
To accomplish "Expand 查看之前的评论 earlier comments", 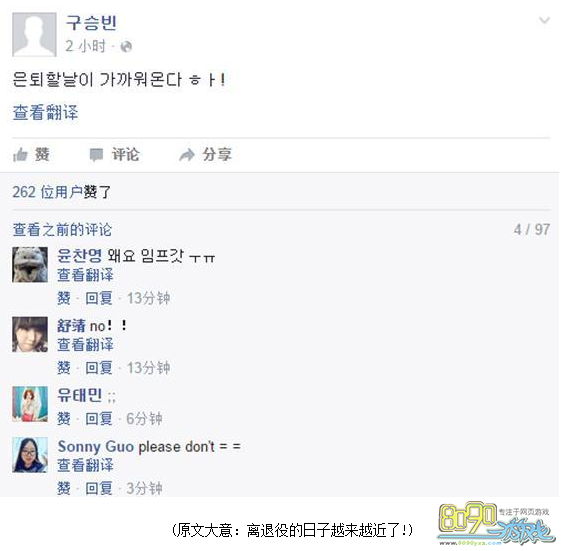I will pos(62,229).
